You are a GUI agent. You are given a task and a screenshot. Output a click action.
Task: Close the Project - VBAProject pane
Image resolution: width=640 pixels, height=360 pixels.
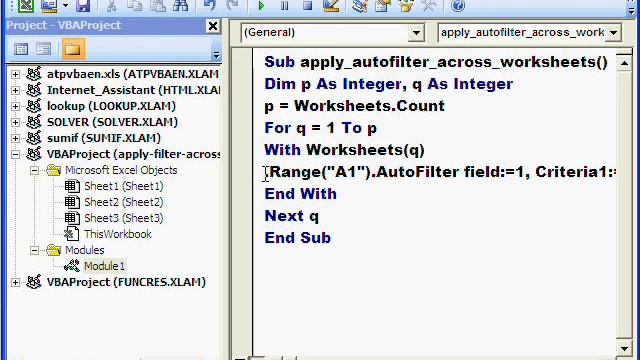point(213,26)
